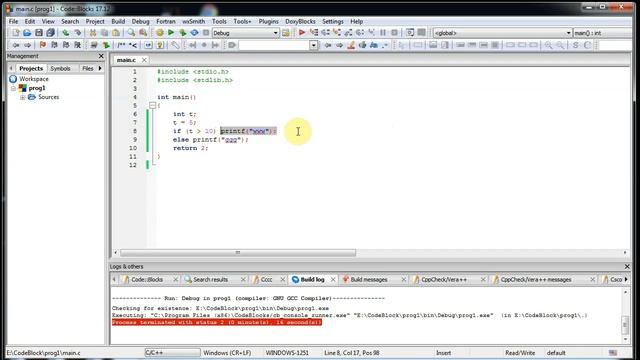Close the Management panel
Image resolution: width=640 pixels, height=360 pixels.
pos(101,56)
